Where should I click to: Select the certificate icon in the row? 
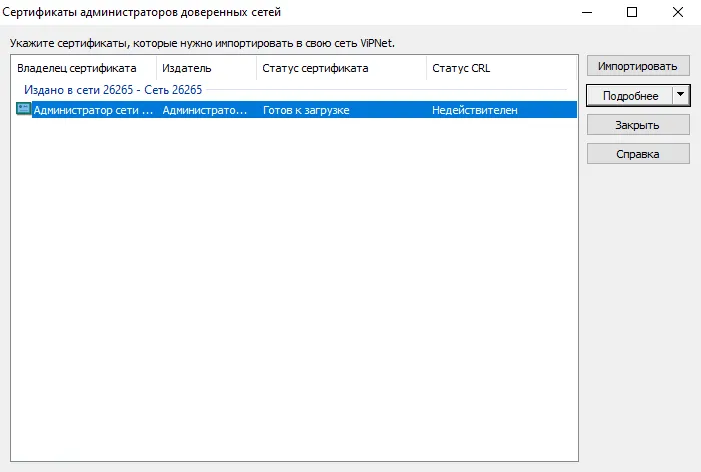[23, 109]
